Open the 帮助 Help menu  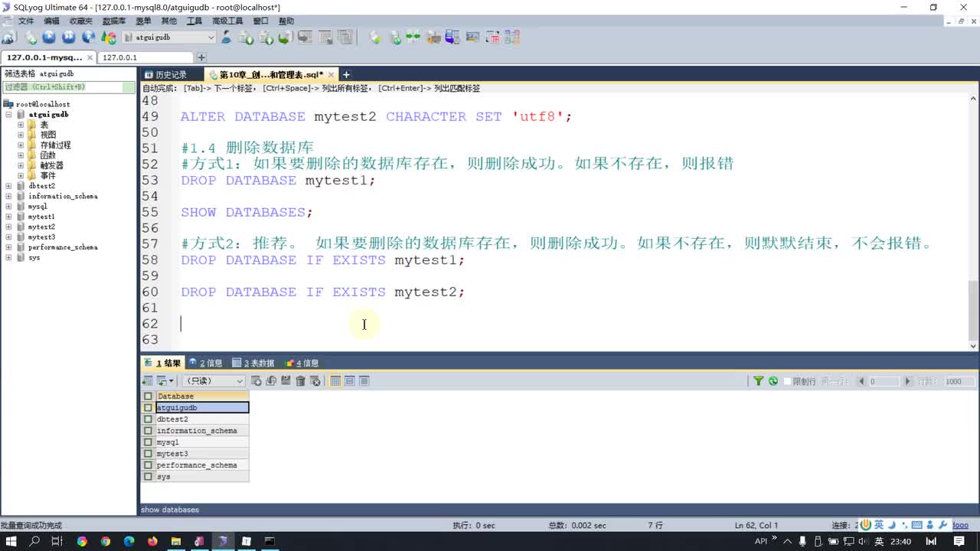[x=286, y=21]
